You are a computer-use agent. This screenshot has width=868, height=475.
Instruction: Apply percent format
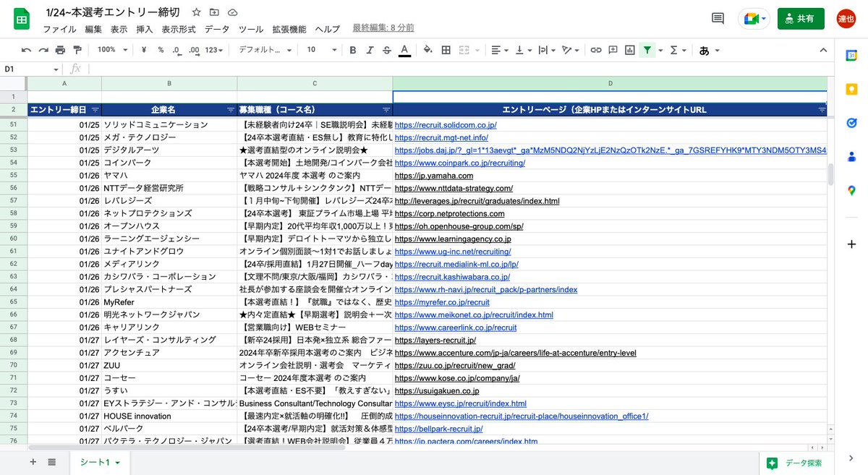(x=161, y=50)
